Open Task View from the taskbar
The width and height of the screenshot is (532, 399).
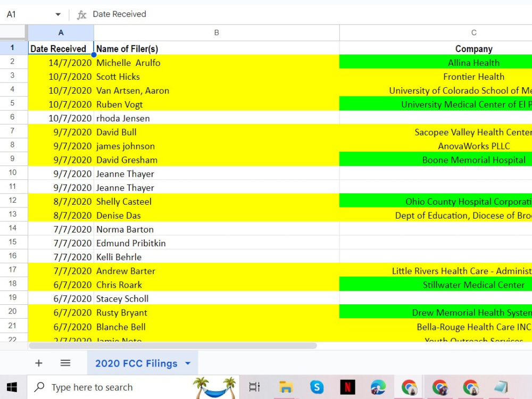coord(254,387)
